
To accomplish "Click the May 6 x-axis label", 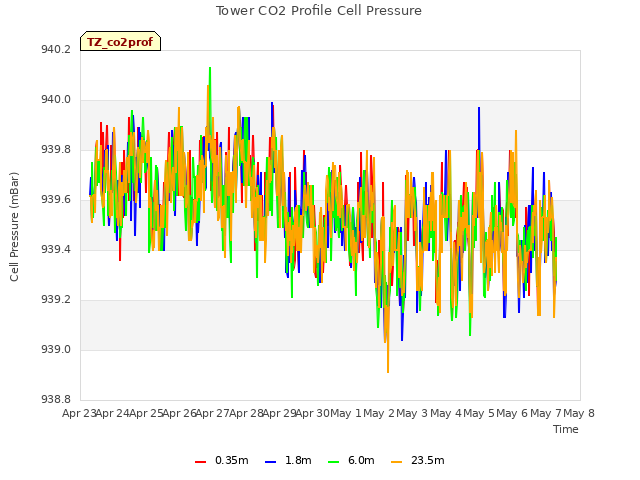I will tap(512, 413).
